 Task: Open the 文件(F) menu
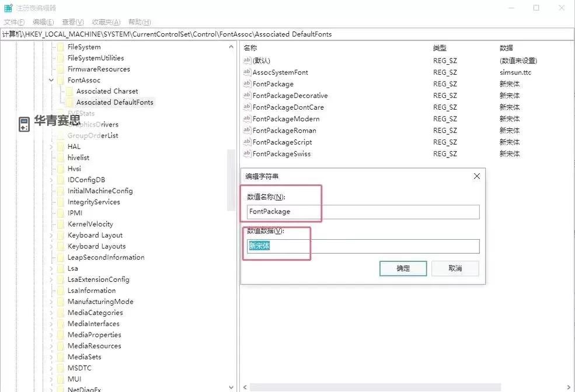pyautogui.click(x=14, y=22)
